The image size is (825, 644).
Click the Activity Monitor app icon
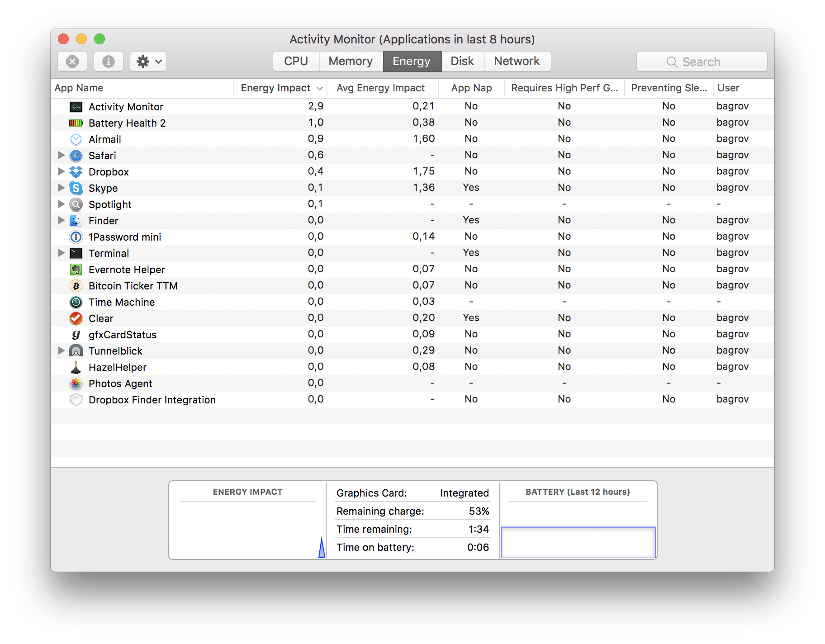[x=76, y=107]
